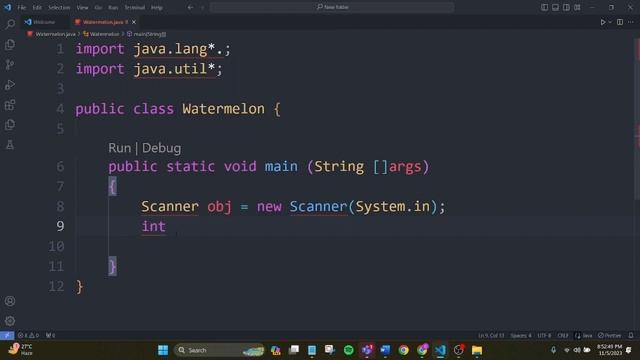Open the weather widget showing 27°C

[x=20, y=350]
